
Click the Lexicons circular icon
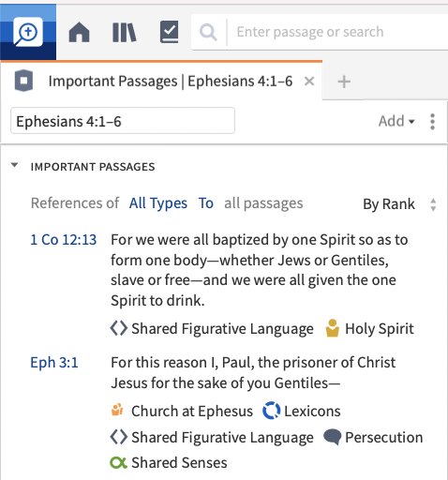[x=271, y=411]
